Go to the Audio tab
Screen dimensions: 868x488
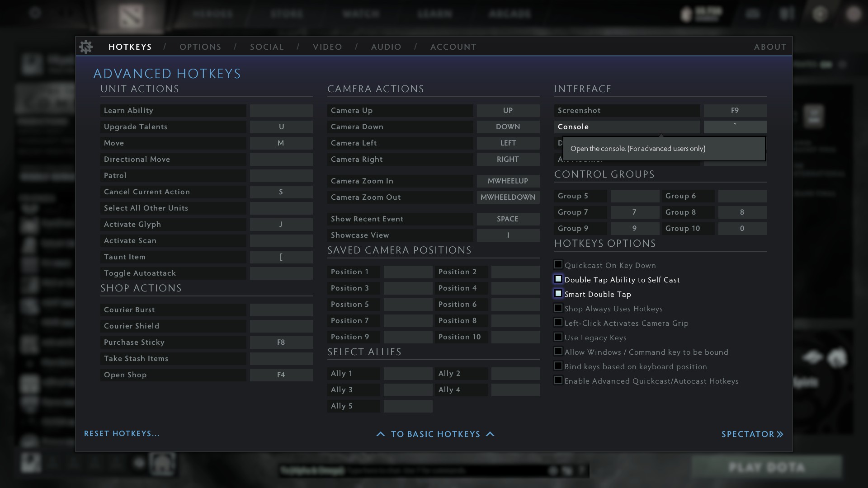tap(386, 47)
